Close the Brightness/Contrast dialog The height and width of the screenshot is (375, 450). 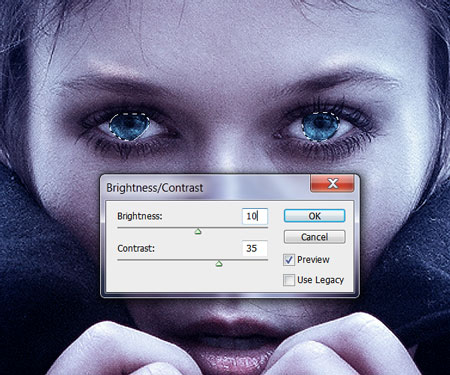point(332,183)
